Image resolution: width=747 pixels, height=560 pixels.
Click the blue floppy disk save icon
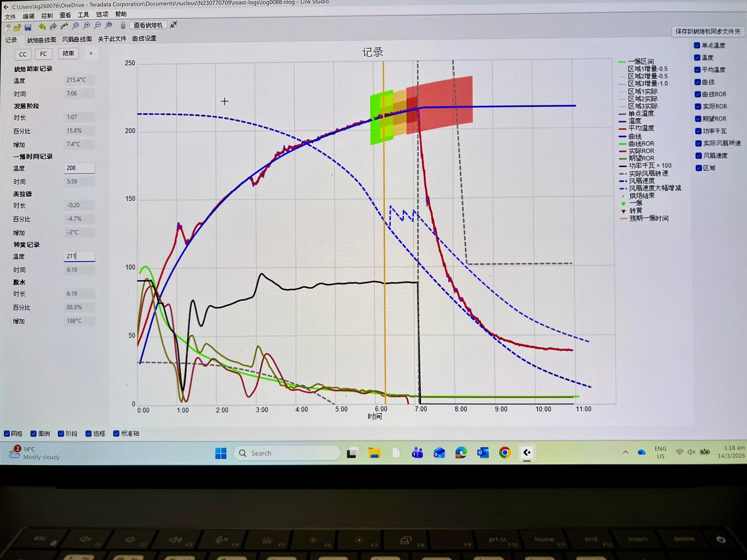click(x=28, y=27)
